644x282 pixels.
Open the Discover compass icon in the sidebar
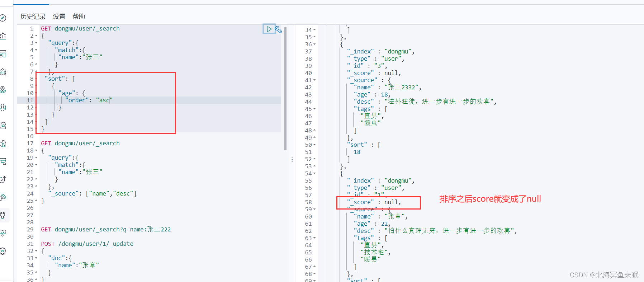[3, 18]
